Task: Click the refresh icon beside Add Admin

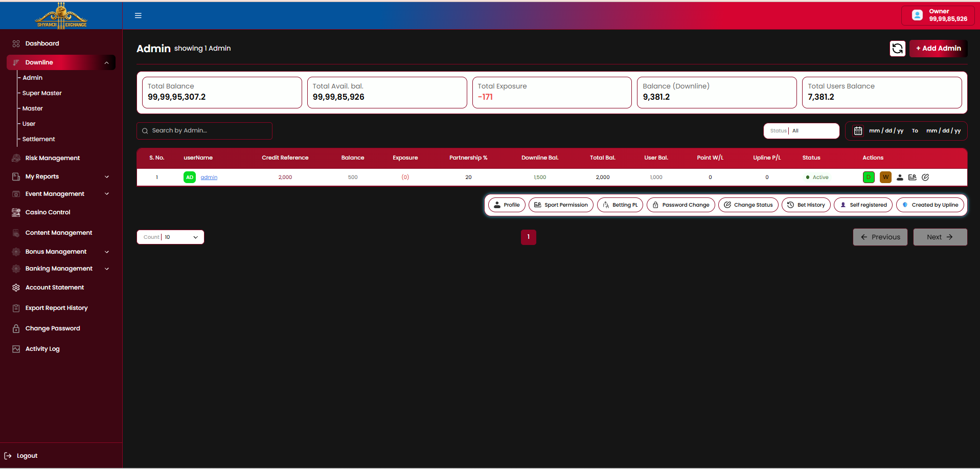Action: pyautogui.click(x=897, y=48)
